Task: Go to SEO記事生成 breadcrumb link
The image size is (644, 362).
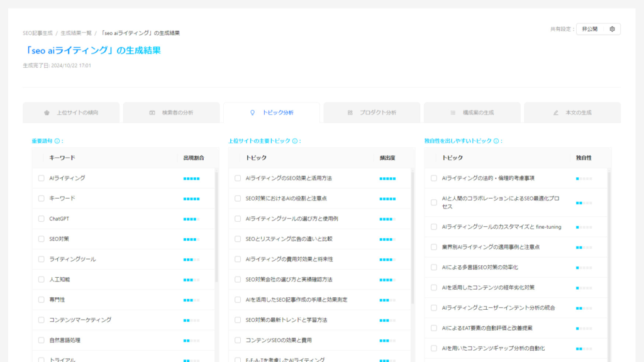Action: click(38, 33)
